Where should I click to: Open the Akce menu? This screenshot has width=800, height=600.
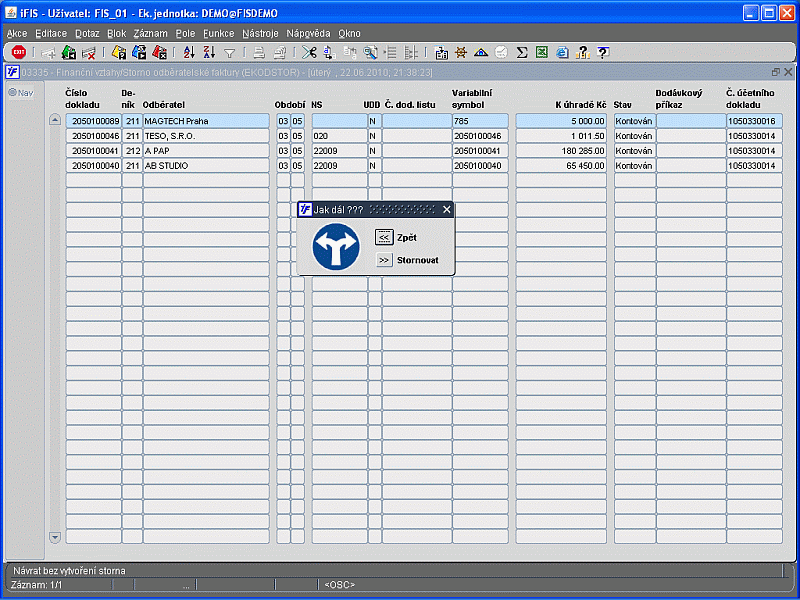(17, 33)
